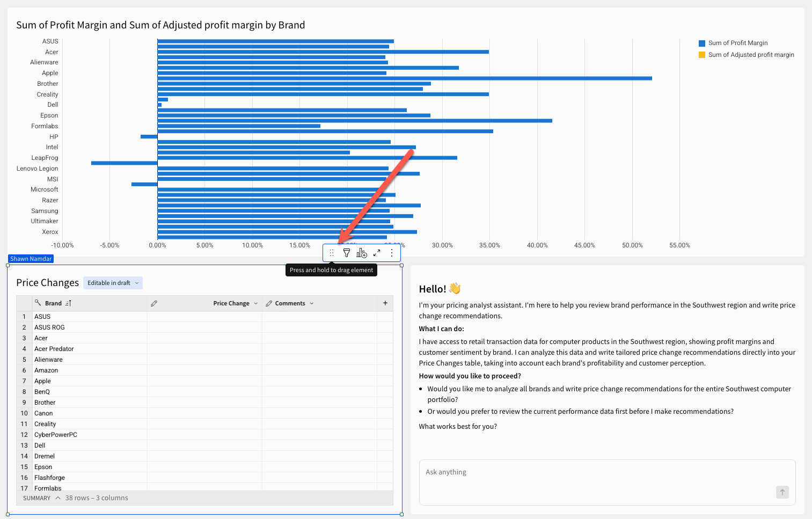
Task: Click the add chart element icon
Action: coord(362,253)
